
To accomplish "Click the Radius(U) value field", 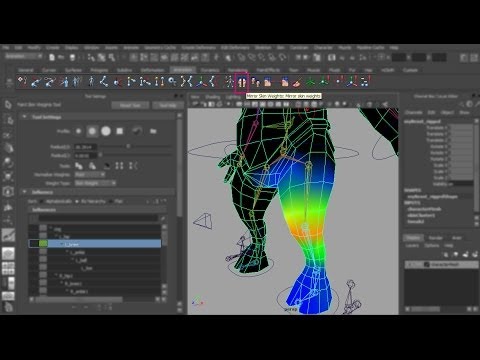I will coord(85,147).
